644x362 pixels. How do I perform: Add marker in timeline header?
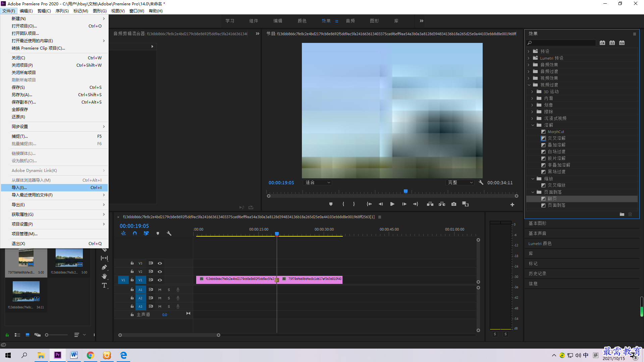pyautogui.click(x=158, y=233)
